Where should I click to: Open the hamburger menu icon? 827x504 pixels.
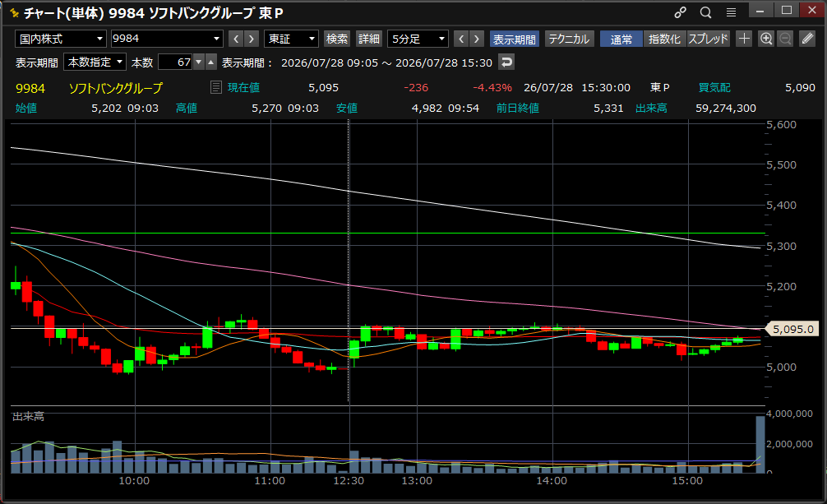coord(731,12)
